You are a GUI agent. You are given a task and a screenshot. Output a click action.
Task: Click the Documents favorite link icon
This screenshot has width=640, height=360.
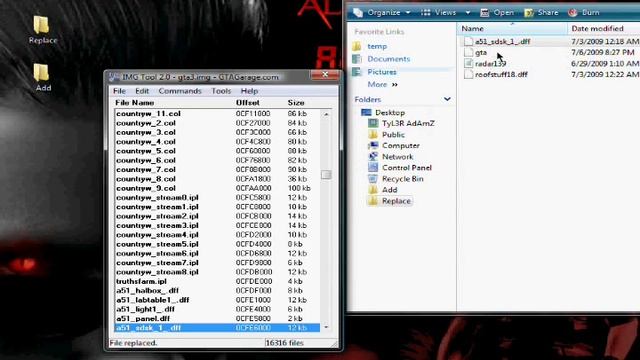357,59
